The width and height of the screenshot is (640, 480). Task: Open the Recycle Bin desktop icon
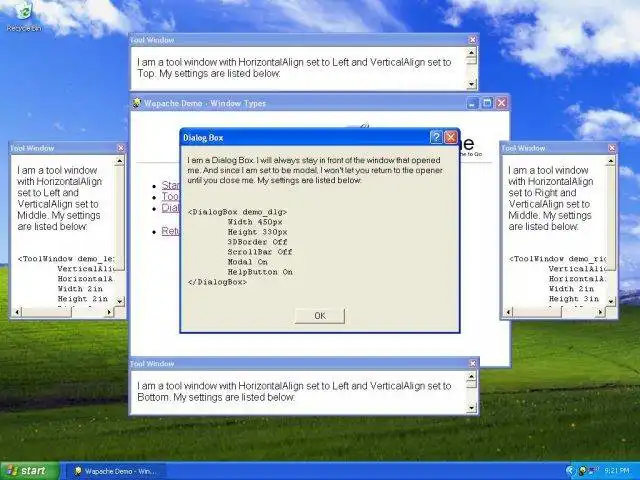24,16
